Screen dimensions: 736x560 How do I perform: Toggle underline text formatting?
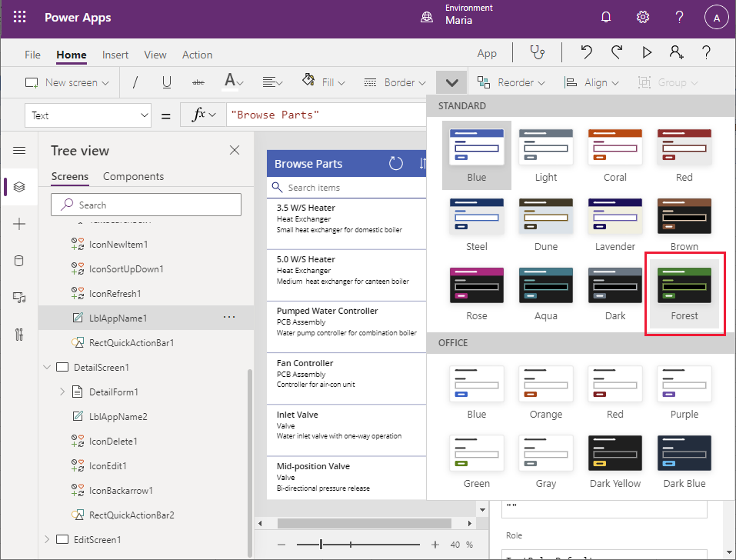pos(166,82)
